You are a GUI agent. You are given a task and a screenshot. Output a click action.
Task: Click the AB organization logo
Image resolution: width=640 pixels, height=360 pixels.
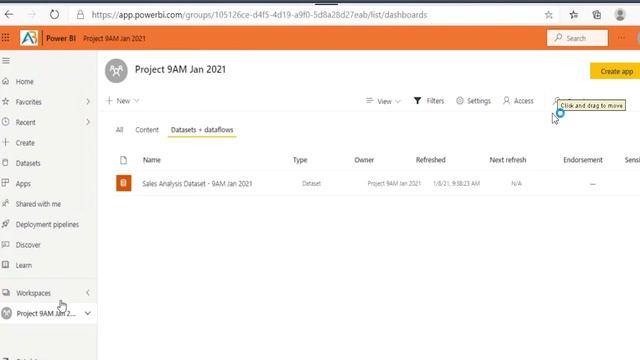pyautogui.click(x=29, y=38)
